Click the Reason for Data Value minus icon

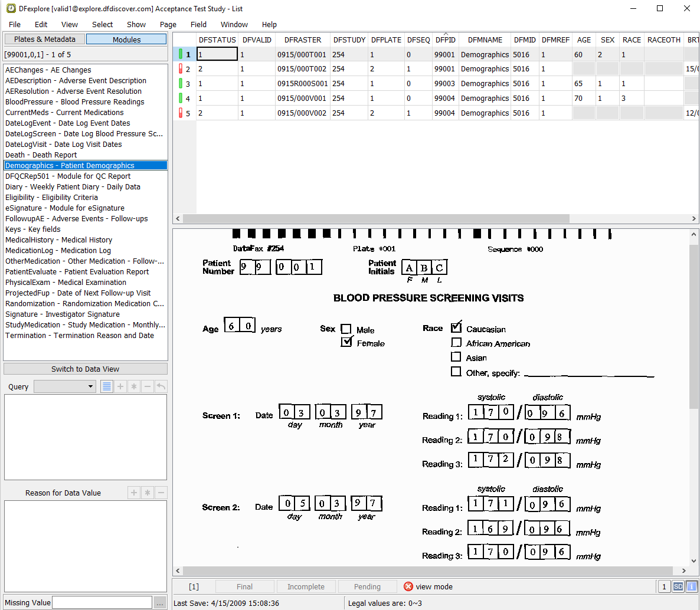[161, 493]
